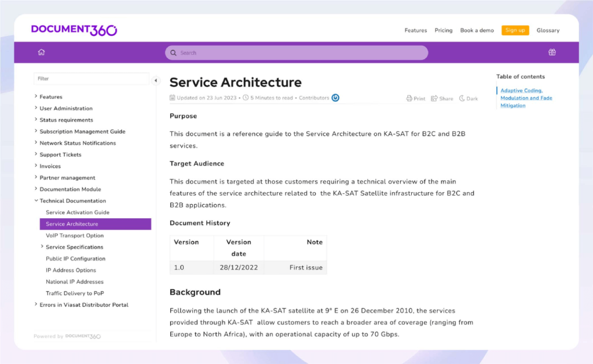
Task: Open Service Specifications article label
Action: (75, 247)
